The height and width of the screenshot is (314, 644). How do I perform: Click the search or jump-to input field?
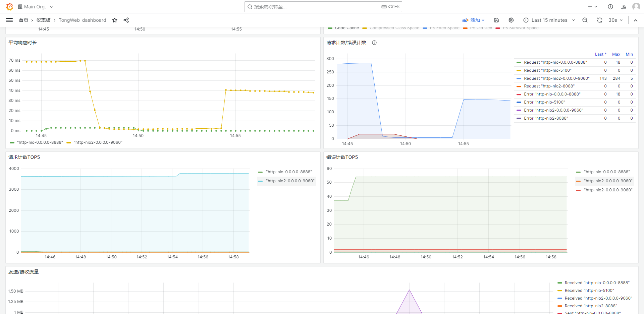click(x=323, y=7)
